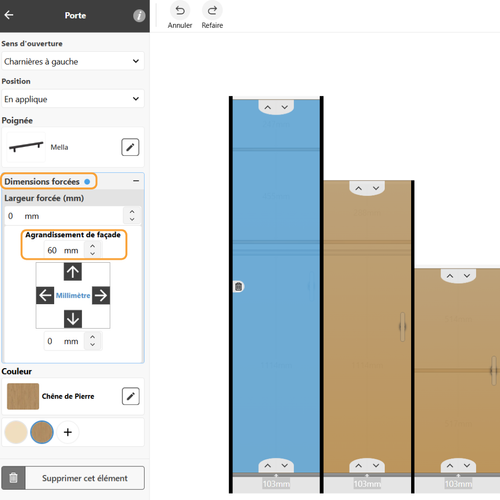Edit the Mella handle with pencil icon
This screenshot has width=500, height=500.
[130, 147]
